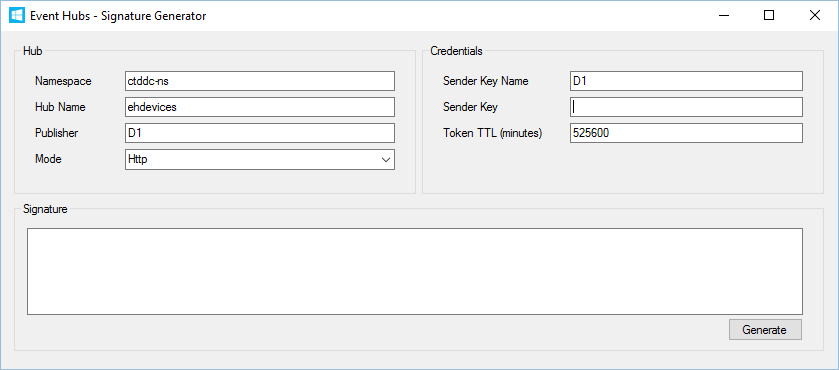This screenshot has height=370, width=839.
Task: Focus the Namespace input field
Action: 260,81
